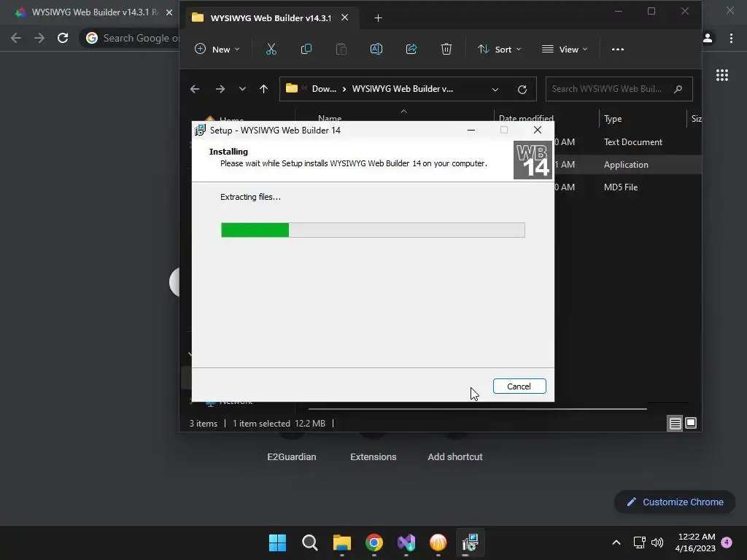Open the Sort dropdown in File Explorer

coord(499,49)
